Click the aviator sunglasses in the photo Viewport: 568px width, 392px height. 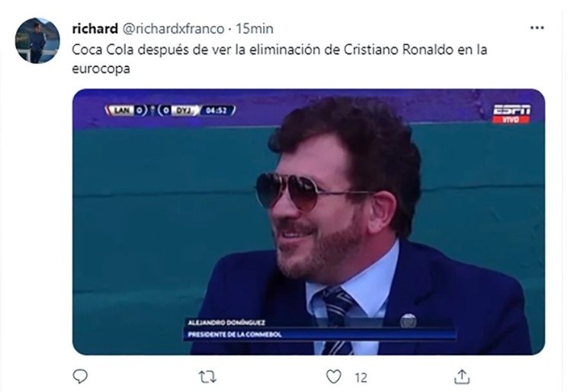[309, 191]
